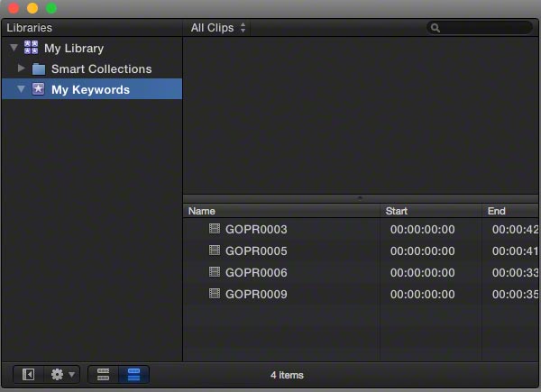This screenshot has height=392, width=541.
Task: Close the window with red button
Action: (14, 8)
